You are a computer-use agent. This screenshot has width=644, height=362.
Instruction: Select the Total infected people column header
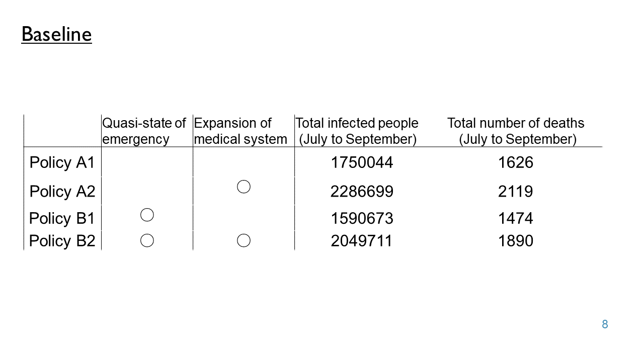click(357, 131)
